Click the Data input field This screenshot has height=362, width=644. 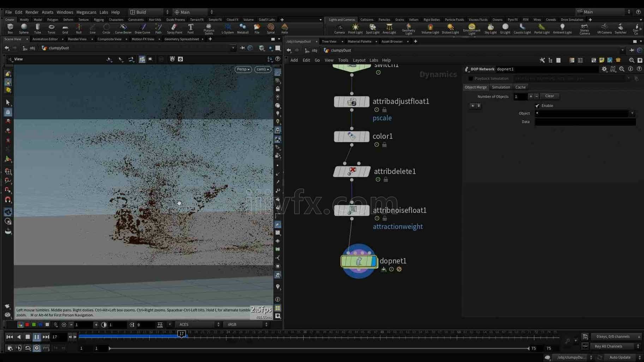click(x=585, y=122)
